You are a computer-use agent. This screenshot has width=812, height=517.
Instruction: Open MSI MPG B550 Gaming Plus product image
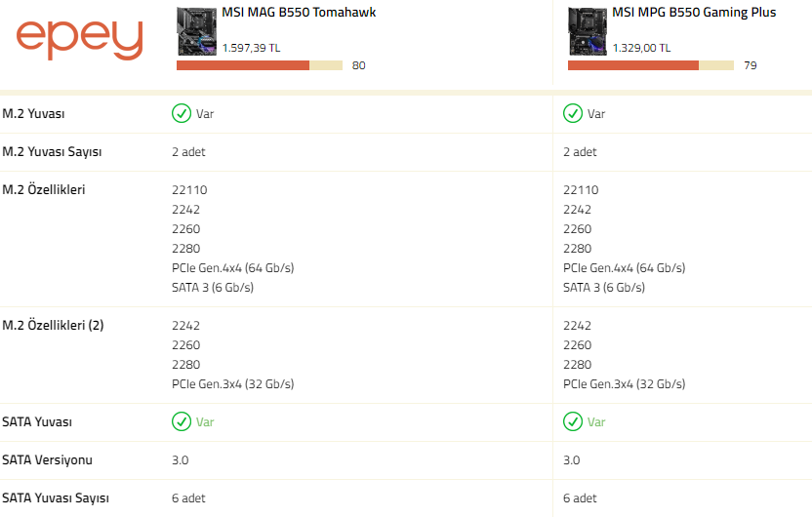click(588, 31)
